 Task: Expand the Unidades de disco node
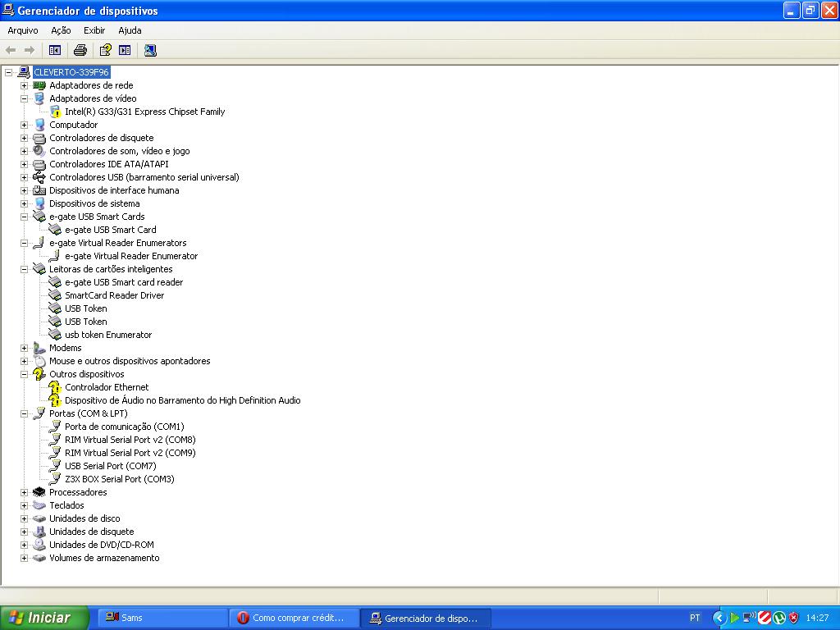24,518
